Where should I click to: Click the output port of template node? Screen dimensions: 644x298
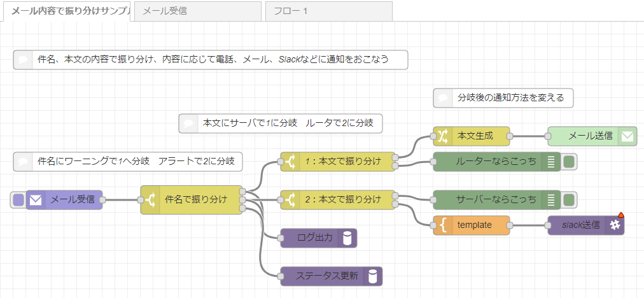click(x=510, y=225)
